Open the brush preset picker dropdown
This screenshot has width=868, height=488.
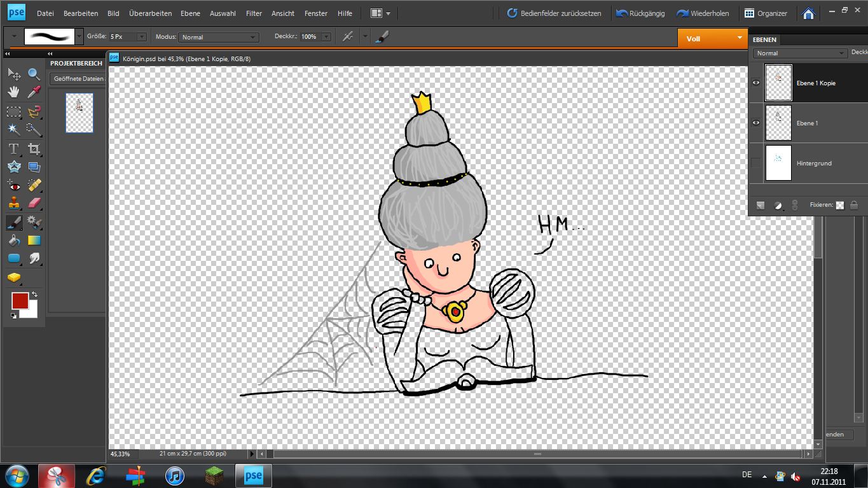(79, 37)
